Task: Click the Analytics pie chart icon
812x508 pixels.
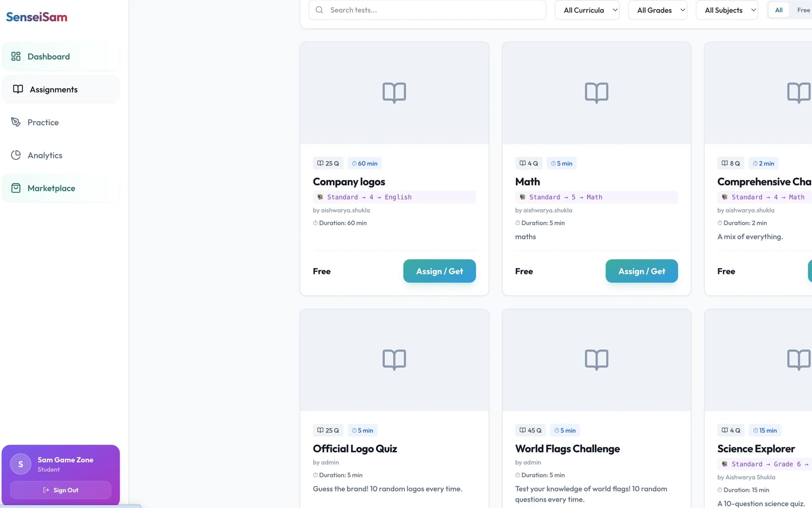Action: click(16, 155)
